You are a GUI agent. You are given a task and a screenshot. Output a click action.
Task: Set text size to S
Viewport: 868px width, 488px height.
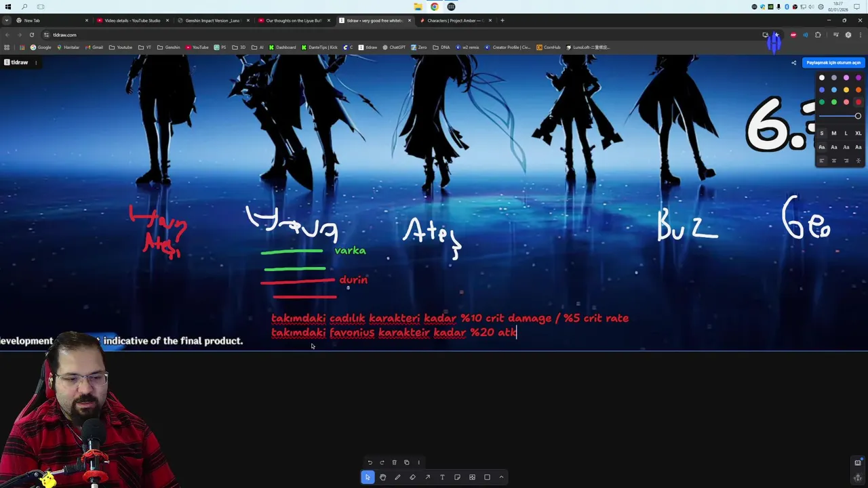coord(822,134)
